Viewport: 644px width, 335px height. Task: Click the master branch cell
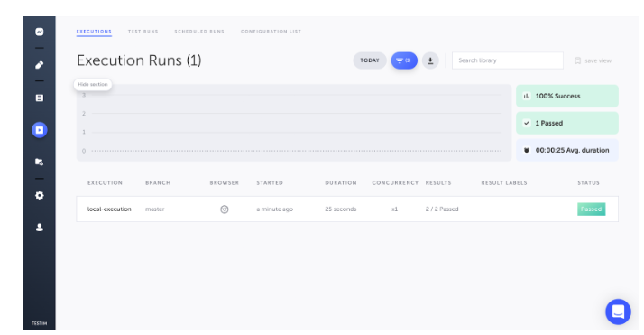coord(155,209)
